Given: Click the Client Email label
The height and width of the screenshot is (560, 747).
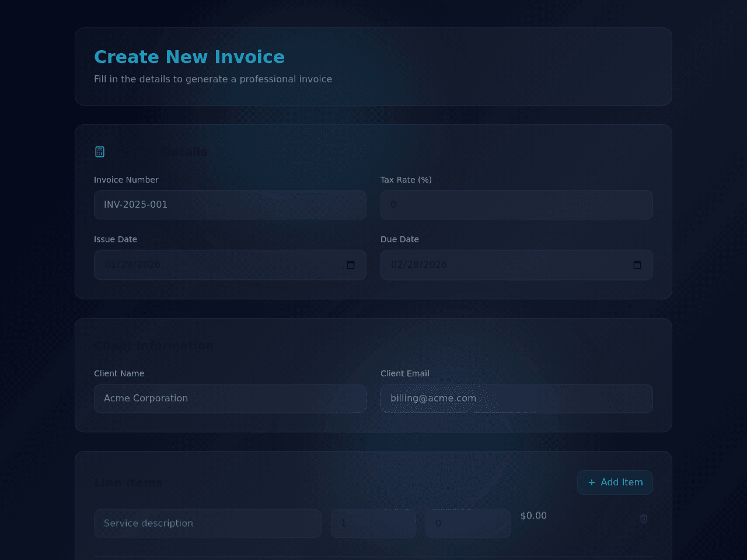Looking at the screenshot, I should (x=405, y=373).
